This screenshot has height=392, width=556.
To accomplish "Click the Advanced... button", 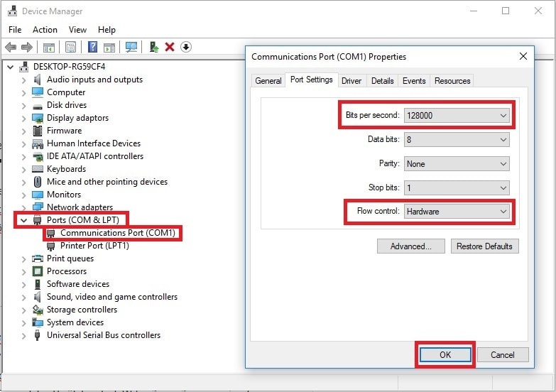I will pyautogui.click(x=411, y=246).
